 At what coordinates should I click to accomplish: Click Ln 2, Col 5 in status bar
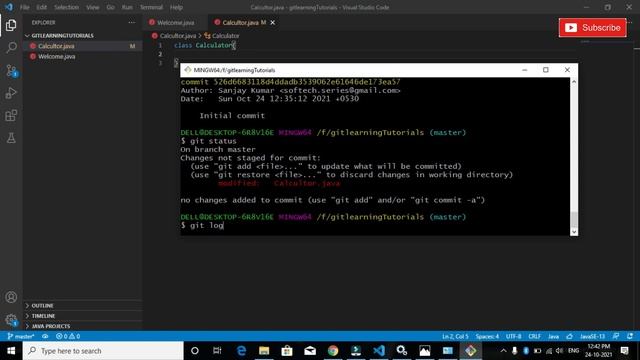click(455, 336)
